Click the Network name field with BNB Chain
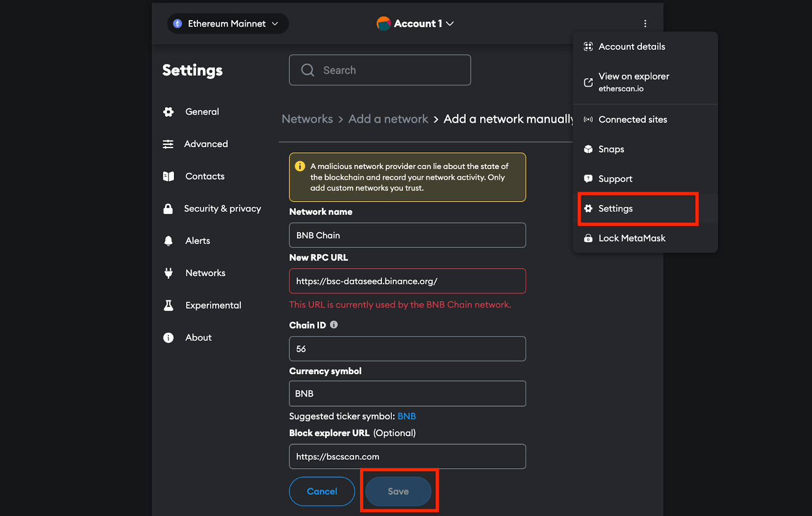 click(x=408, y=235)
